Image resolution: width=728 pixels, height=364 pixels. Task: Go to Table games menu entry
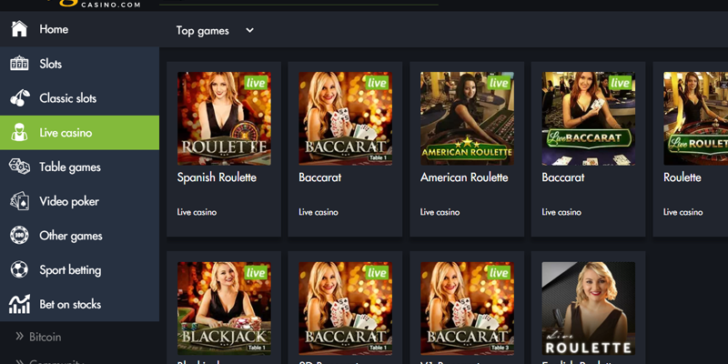pyautogui.click(x=79, y=167)
